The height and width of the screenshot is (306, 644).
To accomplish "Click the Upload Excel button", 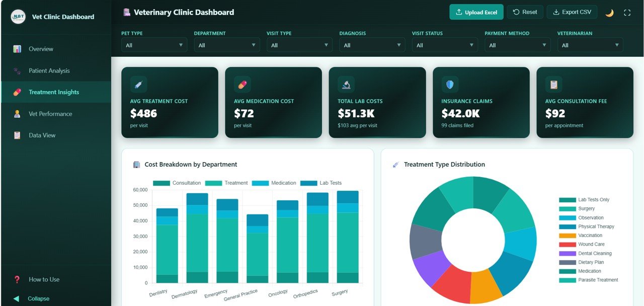I will pos(476,12).
